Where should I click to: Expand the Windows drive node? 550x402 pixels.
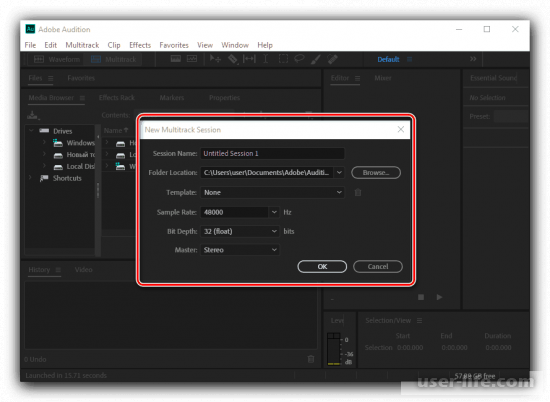(44, 142)
